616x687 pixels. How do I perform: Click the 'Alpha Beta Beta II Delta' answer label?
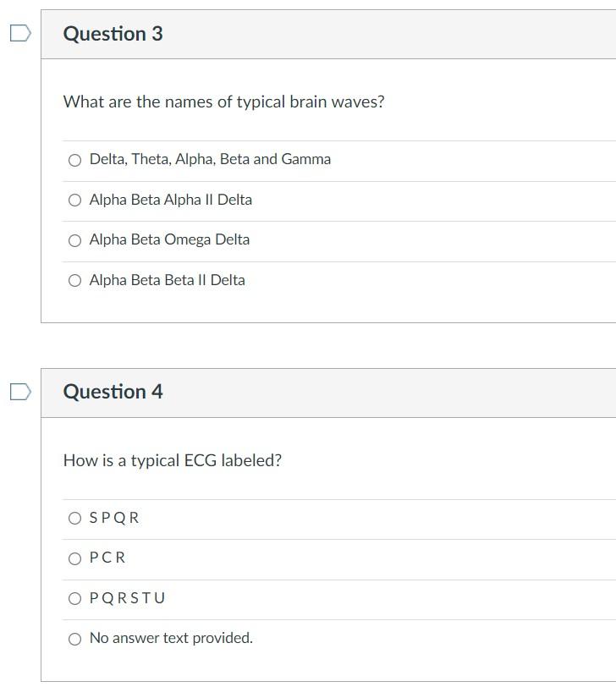click(168, 280)
